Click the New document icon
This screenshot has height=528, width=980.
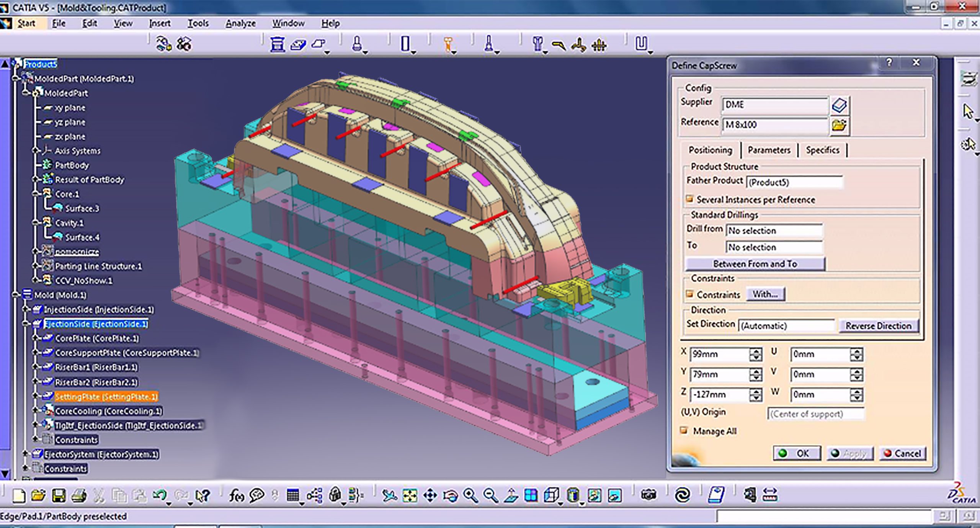pos(18,495)
